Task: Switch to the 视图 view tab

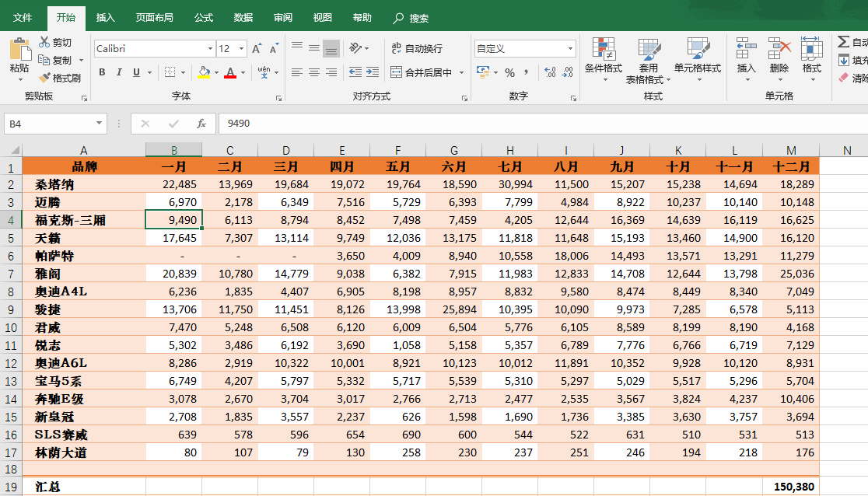Action: click(322, 18)
